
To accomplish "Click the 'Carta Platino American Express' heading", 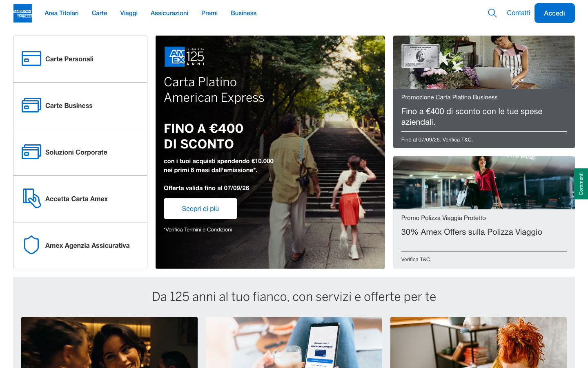I will [x=214, y=90].
